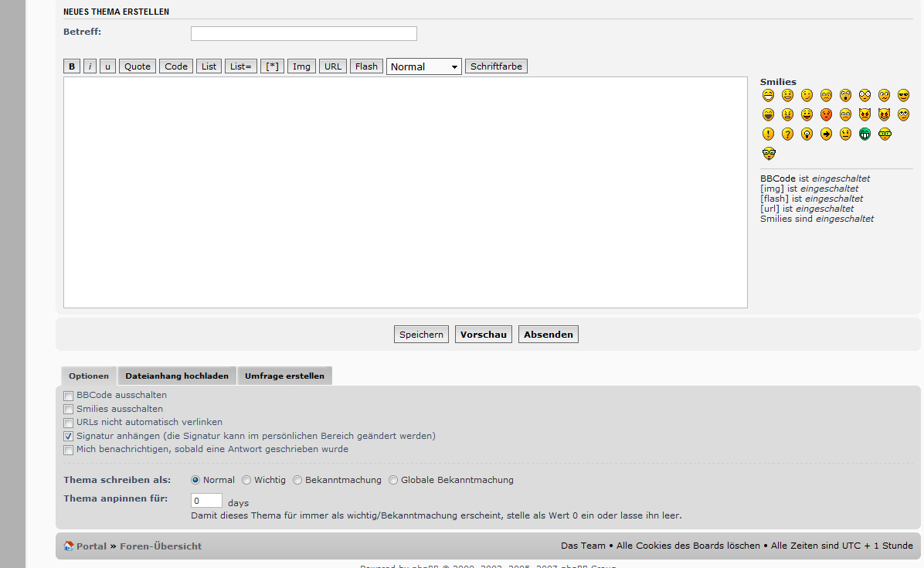Image resolution: width=924 pixels, height=568 pixels.
Task: Choose the Globale Bekanntmachung radio option
Action: [393, 480]
